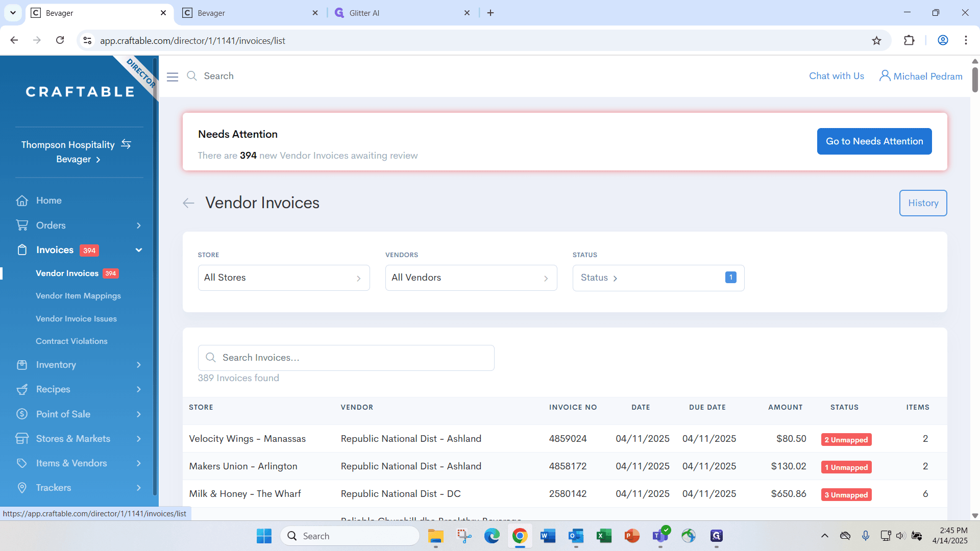Toggle the hamburger sidebar menu icon
This screenshot has width=980, height=551.
coord(173,77)
